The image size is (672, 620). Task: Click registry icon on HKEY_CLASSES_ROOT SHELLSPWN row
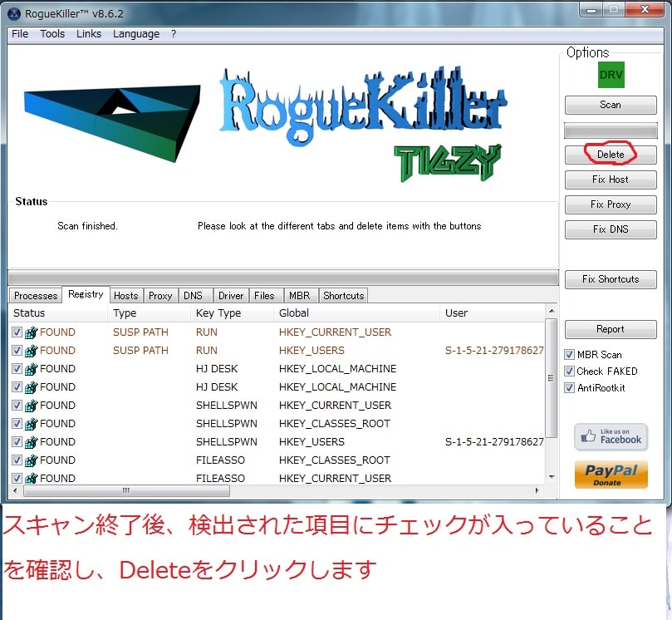click(31, 424)
